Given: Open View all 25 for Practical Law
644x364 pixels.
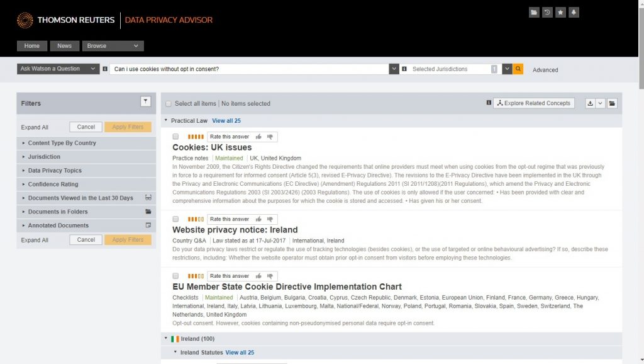Looking at the screenshot, I should pos(226,120).
